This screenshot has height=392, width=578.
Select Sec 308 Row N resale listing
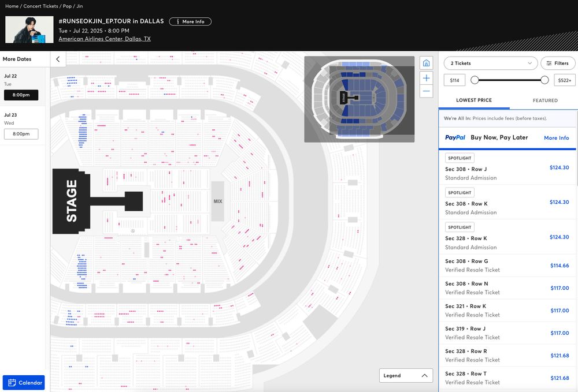[x=507, y=288]
